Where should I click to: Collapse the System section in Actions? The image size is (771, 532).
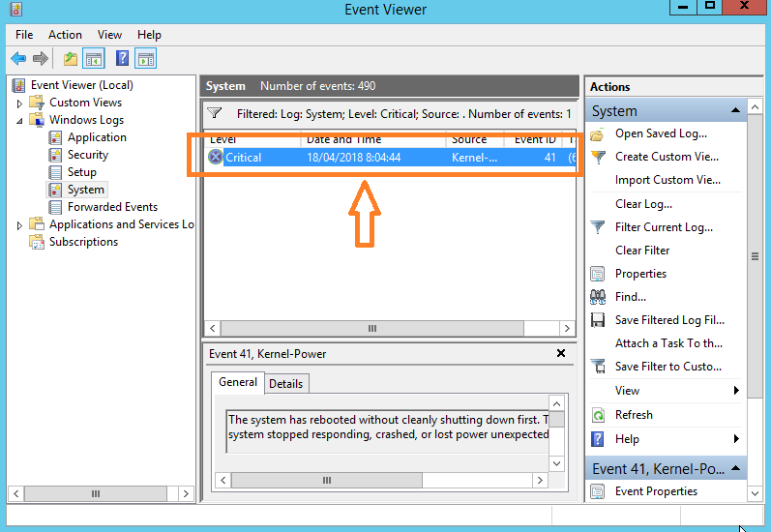tap(735, 110)
